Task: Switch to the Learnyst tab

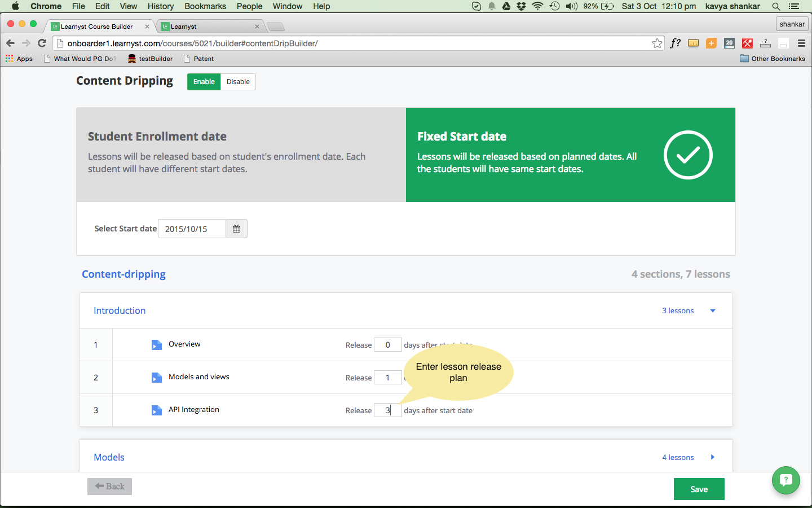Action: click(210, 27)
